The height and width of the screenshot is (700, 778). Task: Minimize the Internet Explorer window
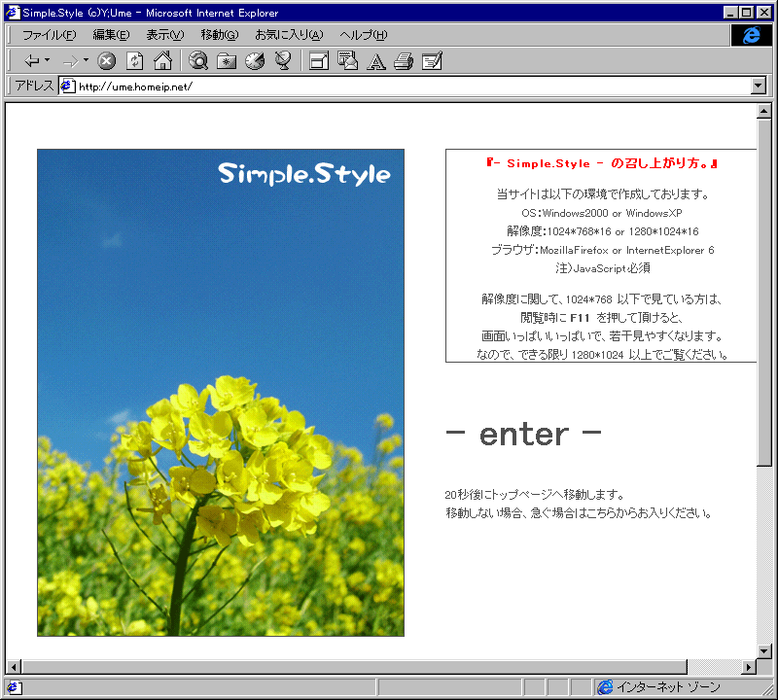(x=730, y=13)
